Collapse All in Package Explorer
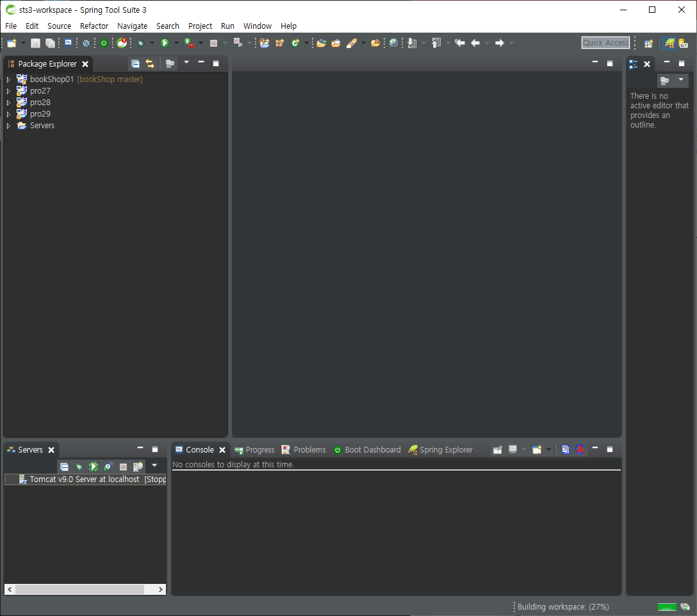The height and width of the screenshot is (616, 697). point(135,64)
